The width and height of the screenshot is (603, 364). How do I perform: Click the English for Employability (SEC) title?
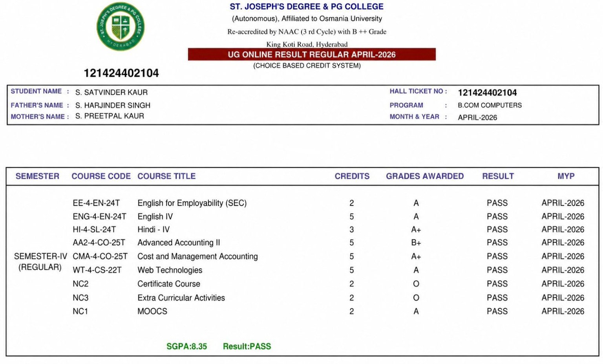click(x=192, y=203)
